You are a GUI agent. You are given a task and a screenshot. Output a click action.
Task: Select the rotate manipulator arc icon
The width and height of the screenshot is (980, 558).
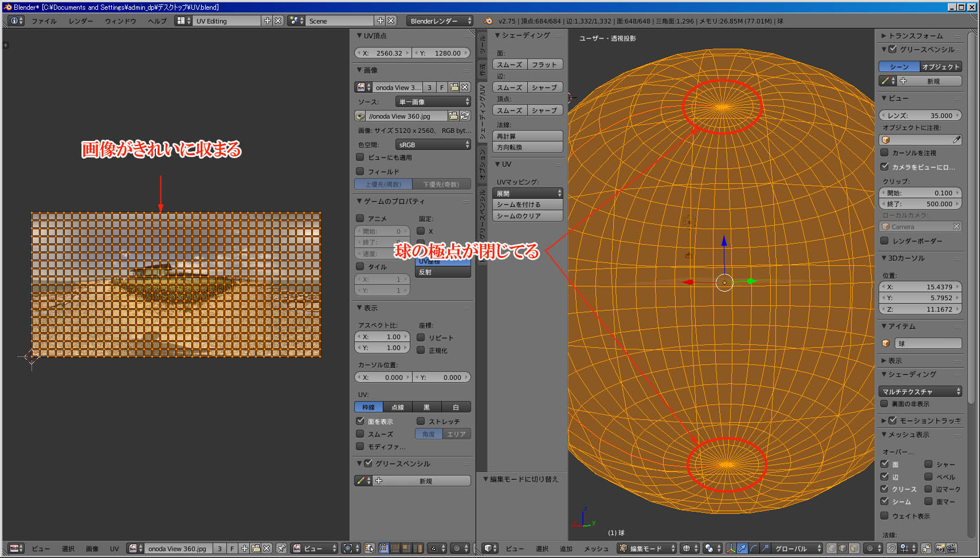[753, 548]
